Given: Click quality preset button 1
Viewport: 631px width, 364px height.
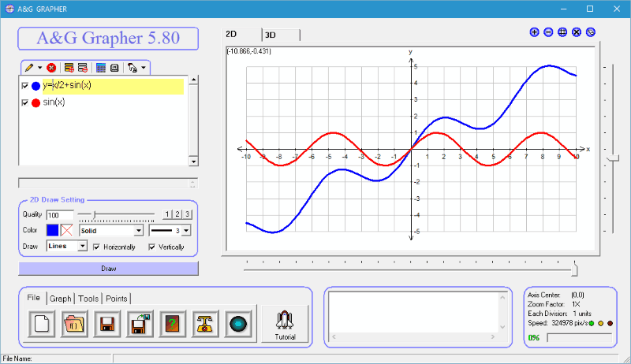Looking at the screenshot, I should [x=167, y=214].
